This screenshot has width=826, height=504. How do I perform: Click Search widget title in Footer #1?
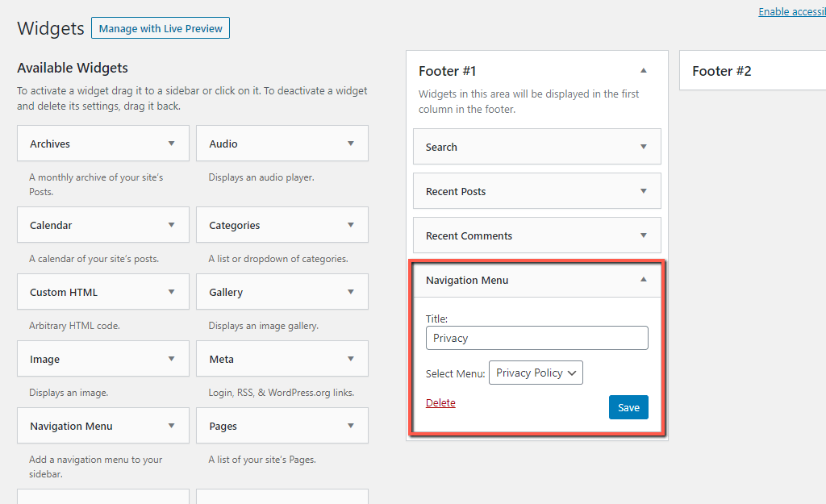441,148
